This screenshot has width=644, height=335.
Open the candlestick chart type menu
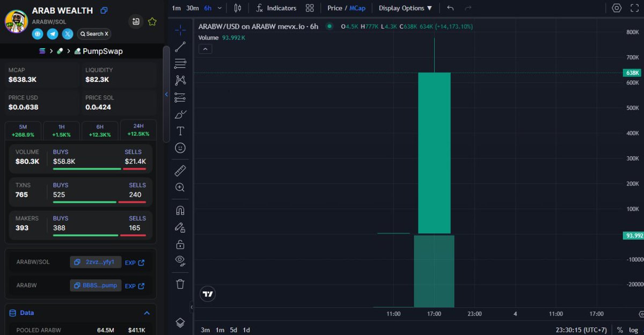pos(238,8)
